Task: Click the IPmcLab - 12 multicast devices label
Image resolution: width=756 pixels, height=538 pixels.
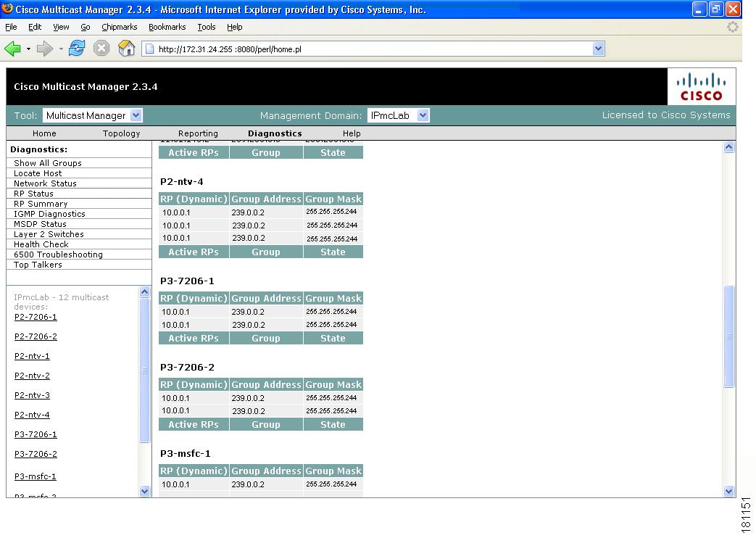Action: click(x=61, y=302)
